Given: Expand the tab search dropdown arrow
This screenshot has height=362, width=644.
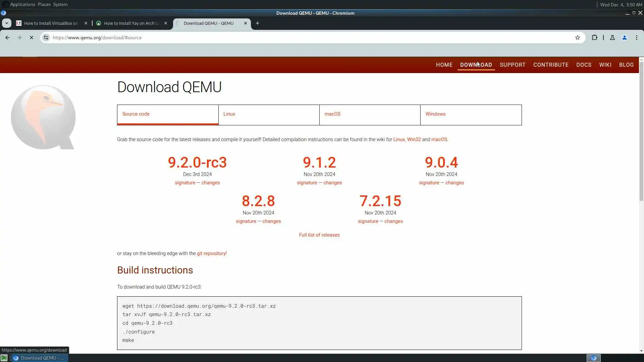Looking at the screenshot, I should pyautogui.click(x=7, y=23).
